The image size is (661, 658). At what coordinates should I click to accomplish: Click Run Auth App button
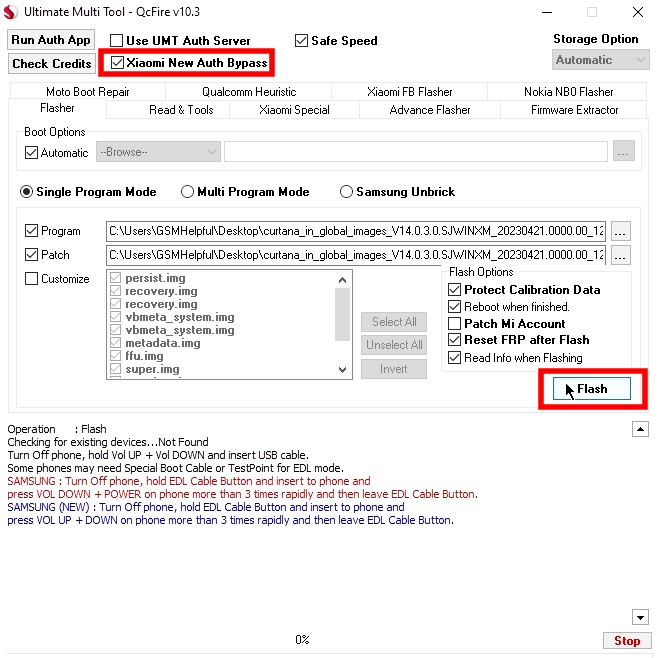(x=51, y=40)
